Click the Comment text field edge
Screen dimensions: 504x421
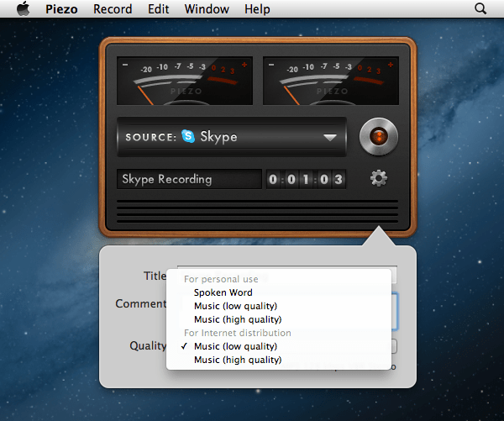395,311
